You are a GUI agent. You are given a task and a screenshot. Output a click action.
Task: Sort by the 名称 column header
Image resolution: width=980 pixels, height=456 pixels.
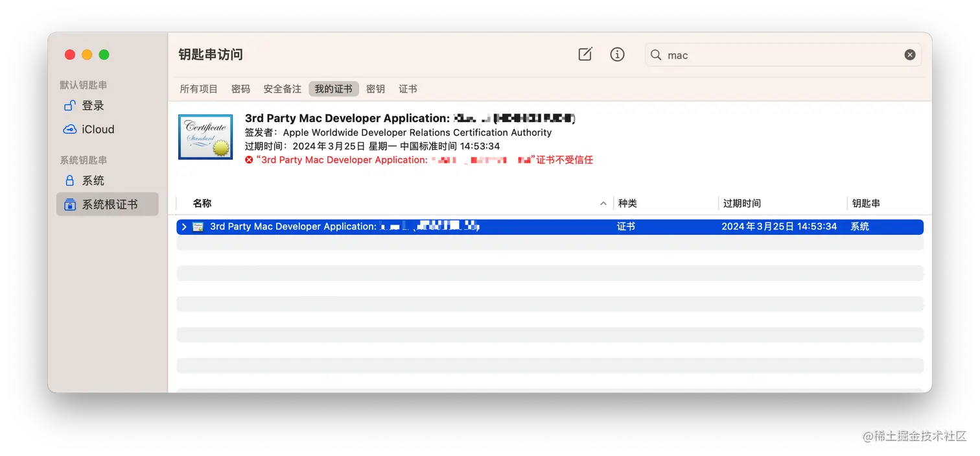click(x=202, y=204)
